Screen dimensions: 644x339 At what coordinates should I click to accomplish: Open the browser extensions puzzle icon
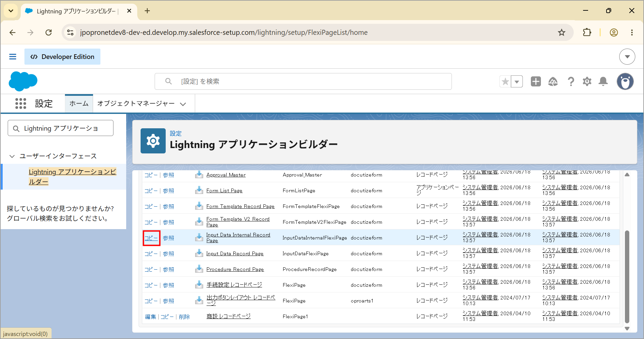[587, 32]
